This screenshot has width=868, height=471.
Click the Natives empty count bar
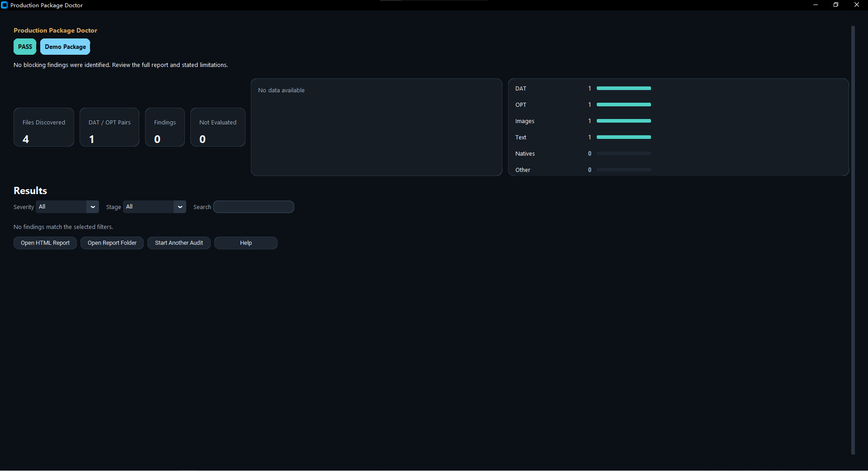pyautogui.click(x=624, y=153)
